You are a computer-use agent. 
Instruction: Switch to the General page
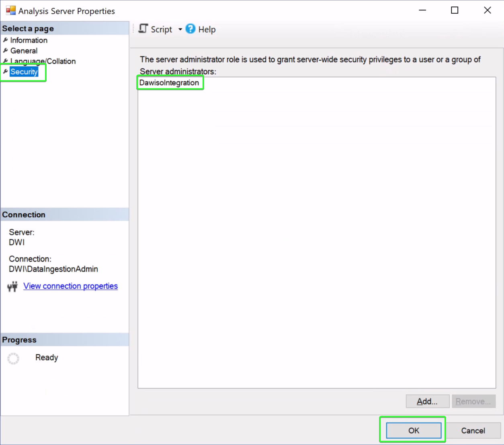coord(24,51)
